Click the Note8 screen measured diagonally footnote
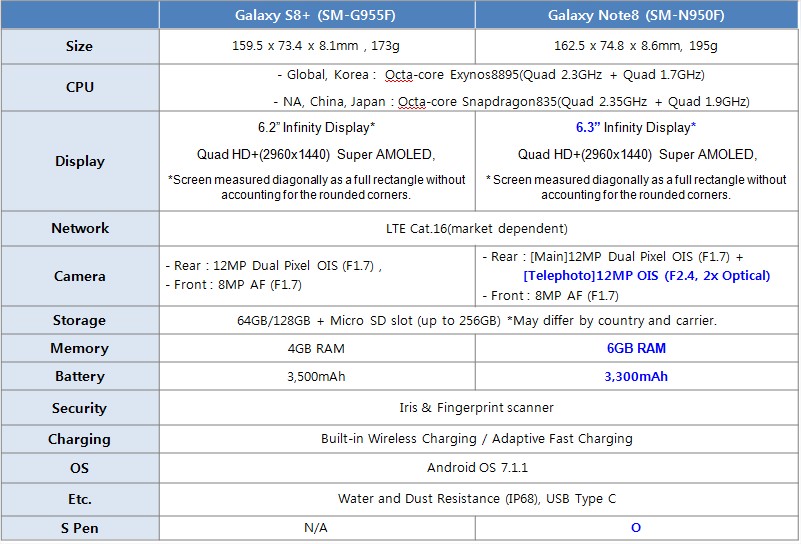Image resolution: width=801 pixels, height=544 pixels. (636, 187)
